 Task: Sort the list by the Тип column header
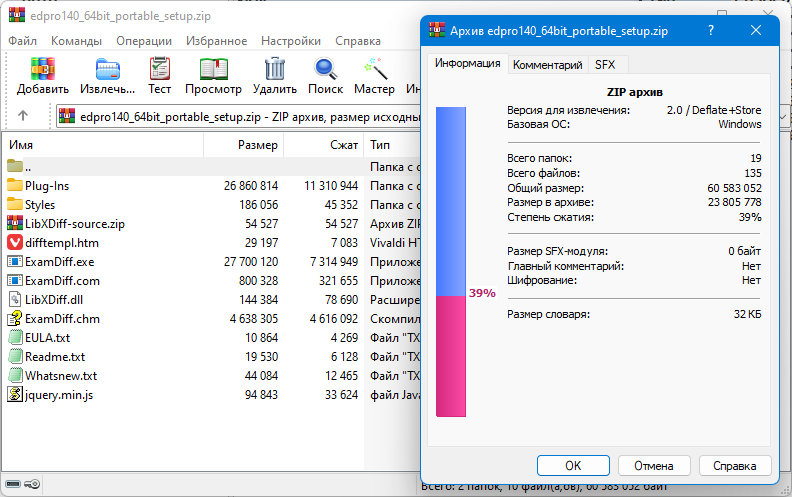pyautogui.click(x=393, y=145)
